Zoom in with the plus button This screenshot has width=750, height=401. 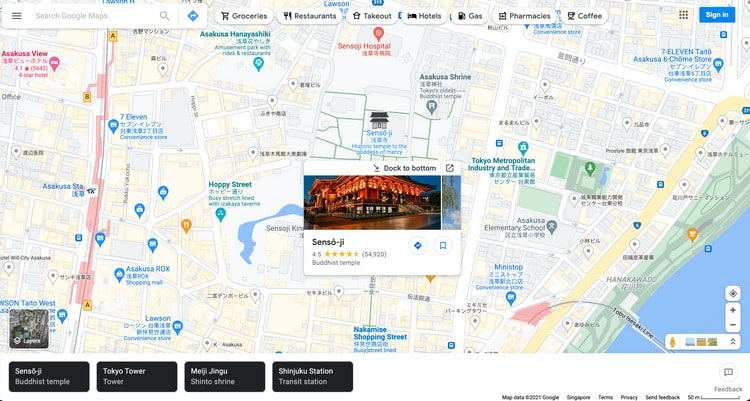pos(732,311)
